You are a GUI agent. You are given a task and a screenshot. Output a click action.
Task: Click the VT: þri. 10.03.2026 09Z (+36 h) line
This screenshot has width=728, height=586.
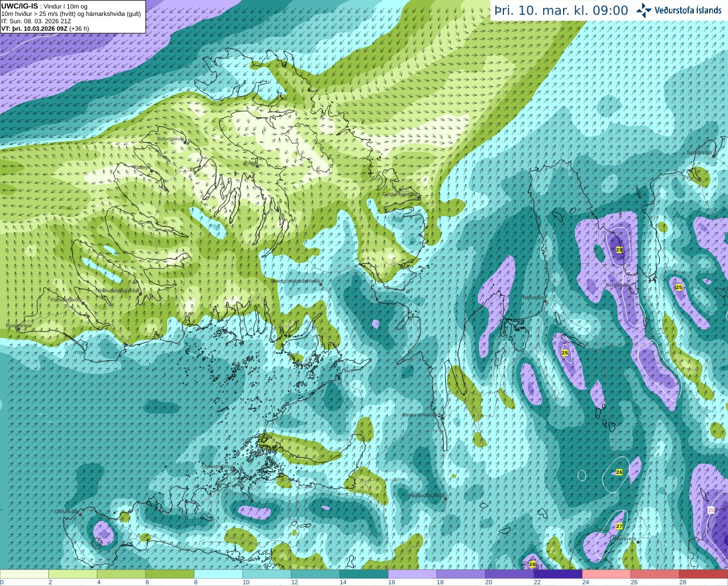point(45,28)
